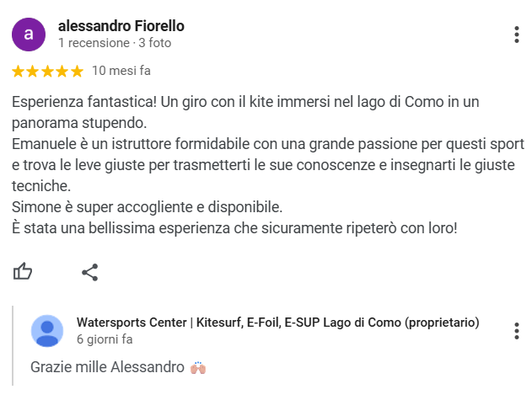
Task: Click the Watersports Center owner name
Action: pyautogui.click(x=277, y=323)
